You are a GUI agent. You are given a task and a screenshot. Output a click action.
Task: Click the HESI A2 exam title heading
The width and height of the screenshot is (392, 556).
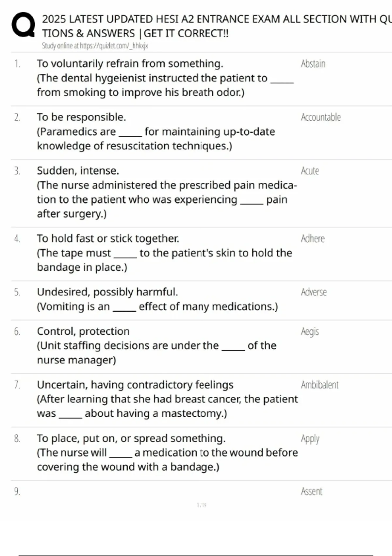[x=216, y=26]
